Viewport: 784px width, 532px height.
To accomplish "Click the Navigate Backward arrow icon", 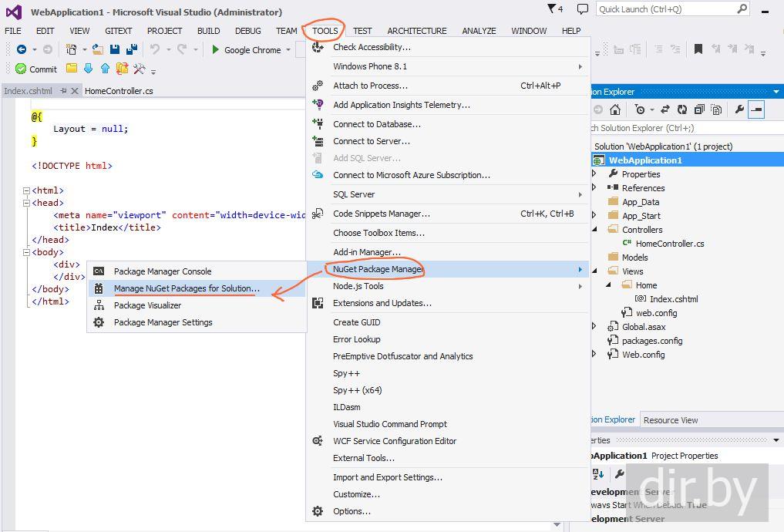I will pos(22,49).
